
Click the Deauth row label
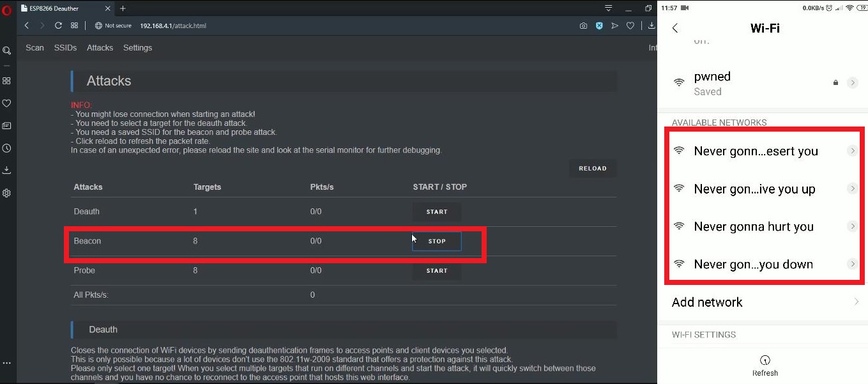(87, 211)
